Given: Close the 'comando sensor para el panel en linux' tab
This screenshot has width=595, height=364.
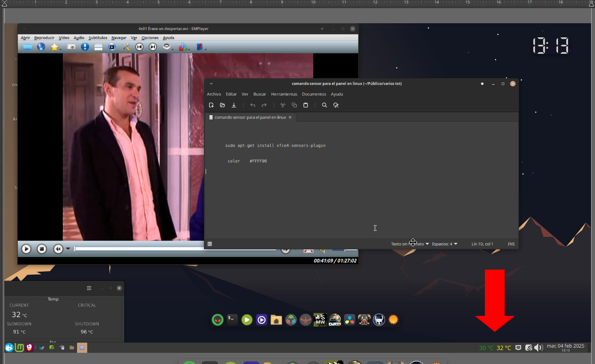Looking at the screenshot, I should point(290,117).
